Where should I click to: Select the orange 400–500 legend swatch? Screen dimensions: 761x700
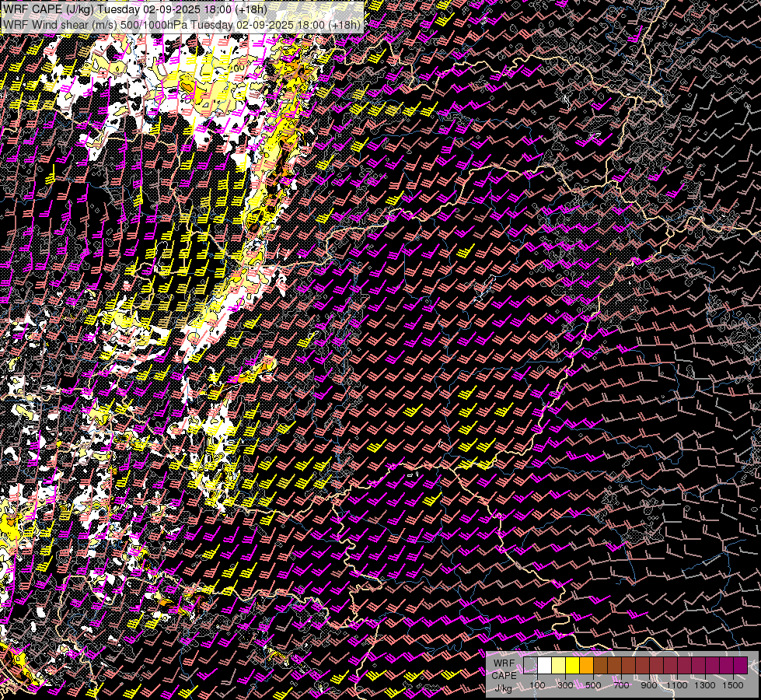click(586, 665)
